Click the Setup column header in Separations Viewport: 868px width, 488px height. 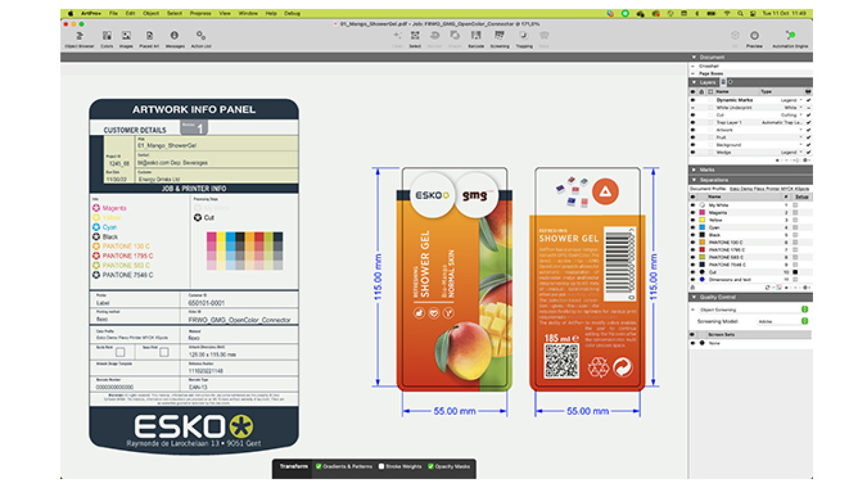[x=802, y=197]
